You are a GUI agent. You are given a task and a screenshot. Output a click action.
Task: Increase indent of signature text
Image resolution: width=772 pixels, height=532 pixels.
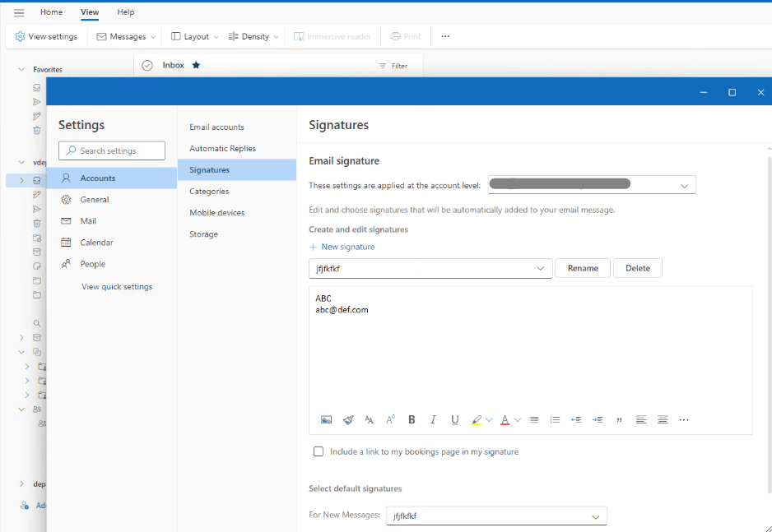pos(598,420)
